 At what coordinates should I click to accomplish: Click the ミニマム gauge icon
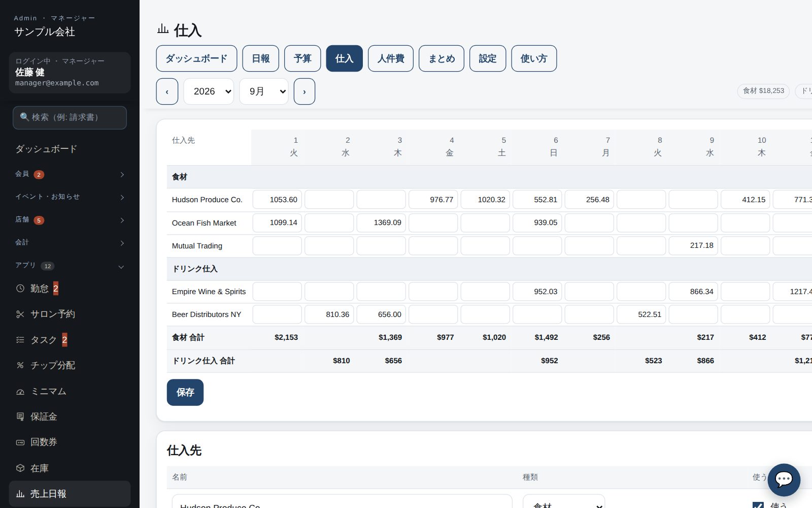pyautogui.click(x=20, y=392)
